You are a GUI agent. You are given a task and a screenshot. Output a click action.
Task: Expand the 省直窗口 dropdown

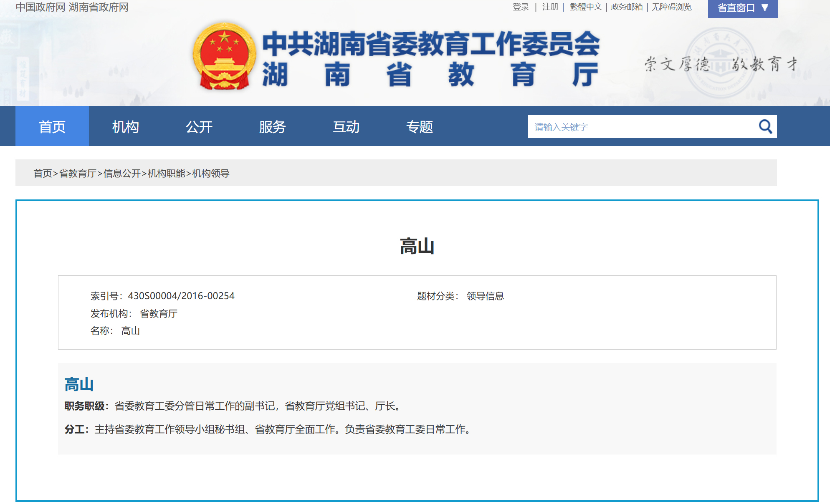(x=742, y=8)
